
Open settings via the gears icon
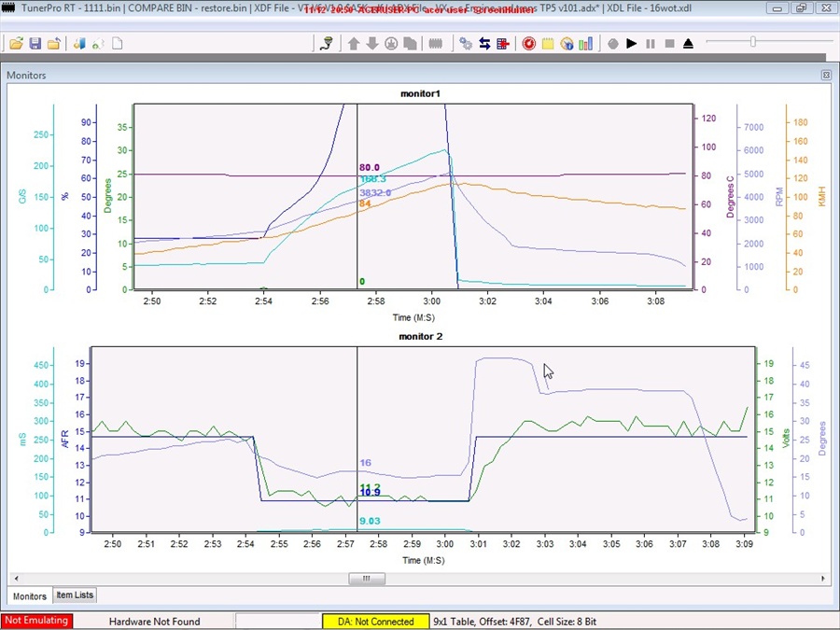click(466, 44)
